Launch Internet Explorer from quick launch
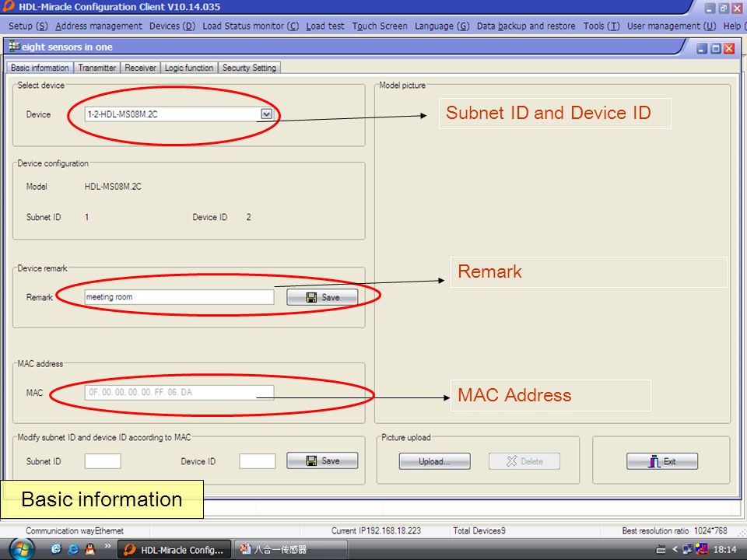The width and height of the screenshot is (747, 560). [x=73, y=549]
